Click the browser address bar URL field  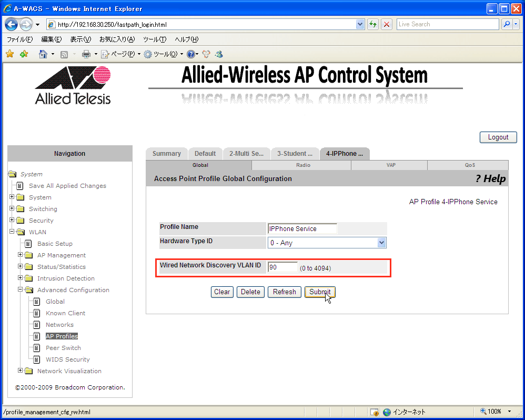(x=206, y=24)
